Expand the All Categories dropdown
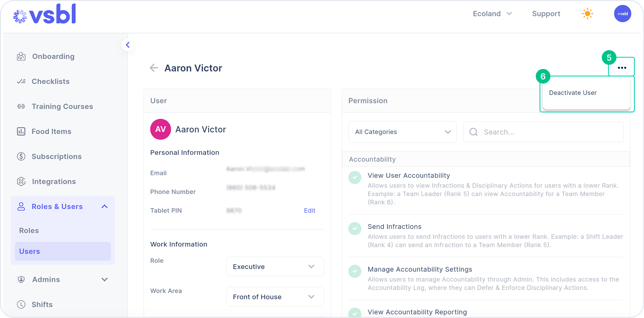Image resolution: width=644 pixels, height=318 pixels. point(402,132)
